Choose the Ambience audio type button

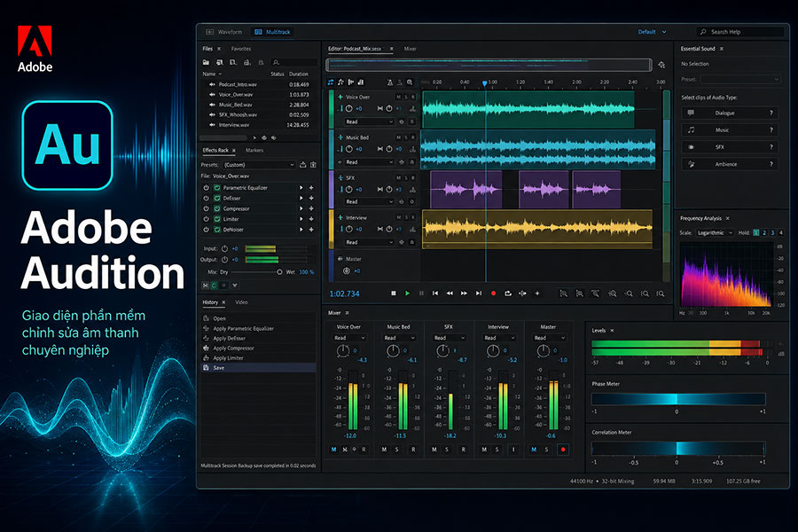(x=730, y=164)
